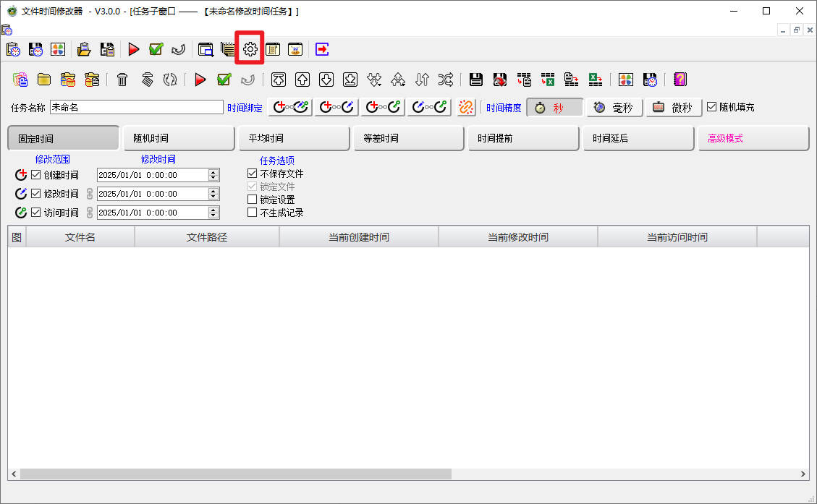This screenshot has height=504, width=817.
Task: Click the purple help book icon
Action: tap(680, 80)
